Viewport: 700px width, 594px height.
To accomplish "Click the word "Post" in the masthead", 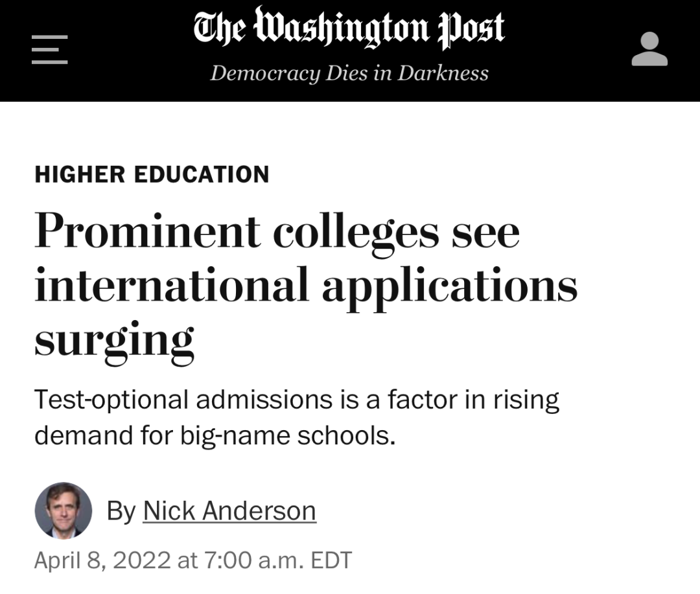I will coord(471,29).
